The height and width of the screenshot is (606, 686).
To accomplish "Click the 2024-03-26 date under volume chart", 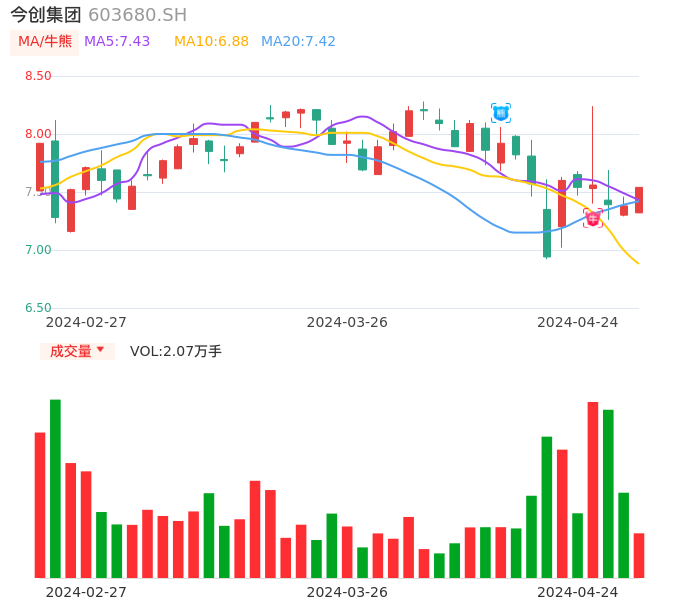I will (347, 592).
